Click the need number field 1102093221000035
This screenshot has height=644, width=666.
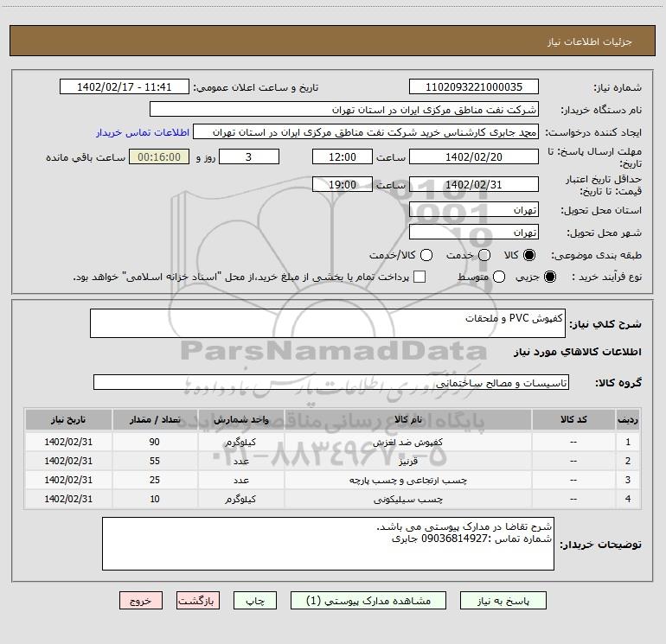[x=474, y=87]
